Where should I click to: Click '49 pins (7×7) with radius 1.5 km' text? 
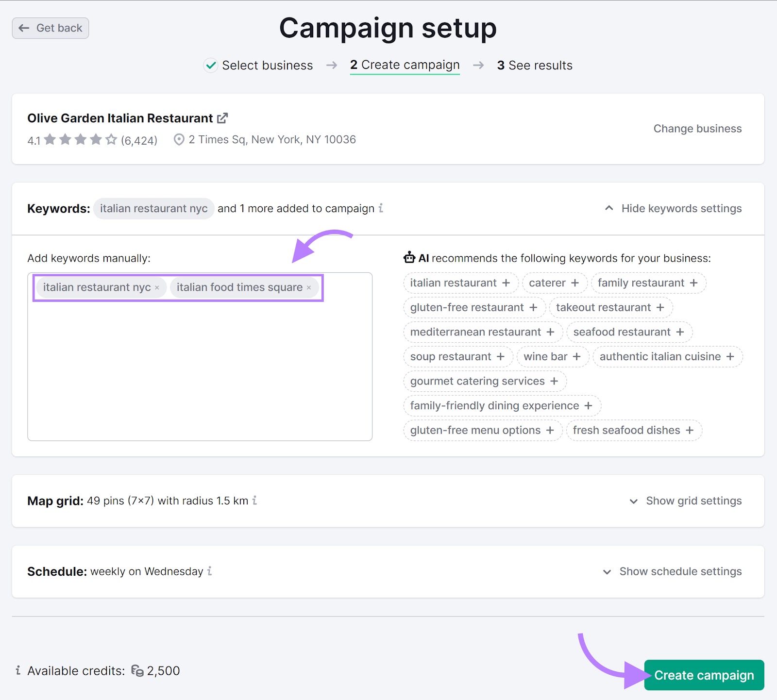coord(168,501)
